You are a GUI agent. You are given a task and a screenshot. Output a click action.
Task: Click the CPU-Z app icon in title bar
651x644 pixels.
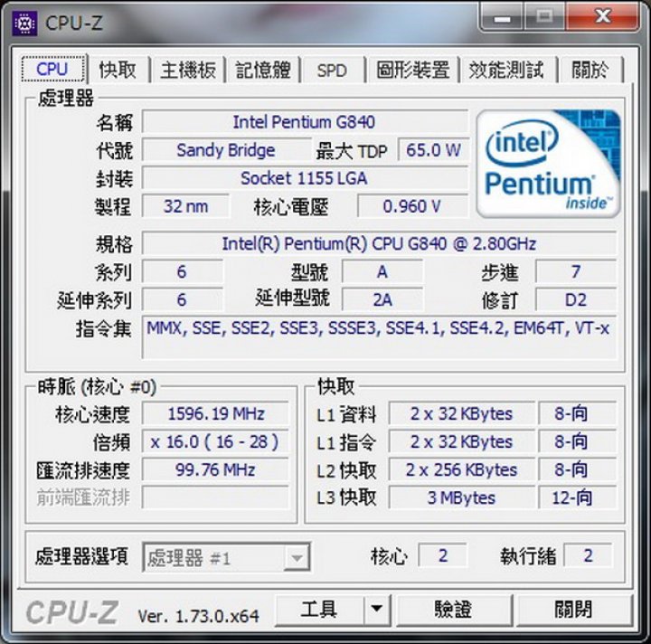(x=24, y=24)
